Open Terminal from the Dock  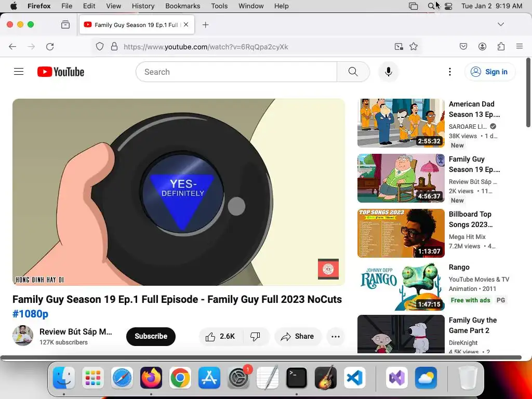pyautogui.click(x=297, y=378)
